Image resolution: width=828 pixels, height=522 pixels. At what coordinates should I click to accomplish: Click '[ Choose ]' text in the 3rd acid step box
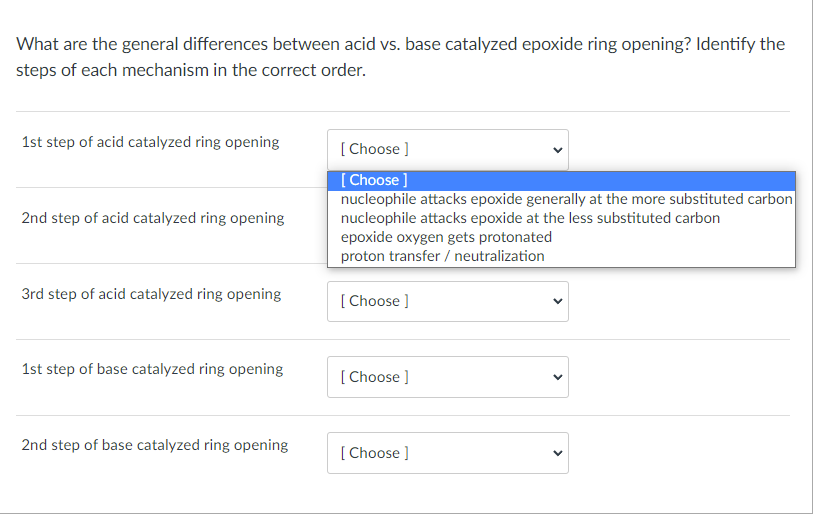pos(374,301)
